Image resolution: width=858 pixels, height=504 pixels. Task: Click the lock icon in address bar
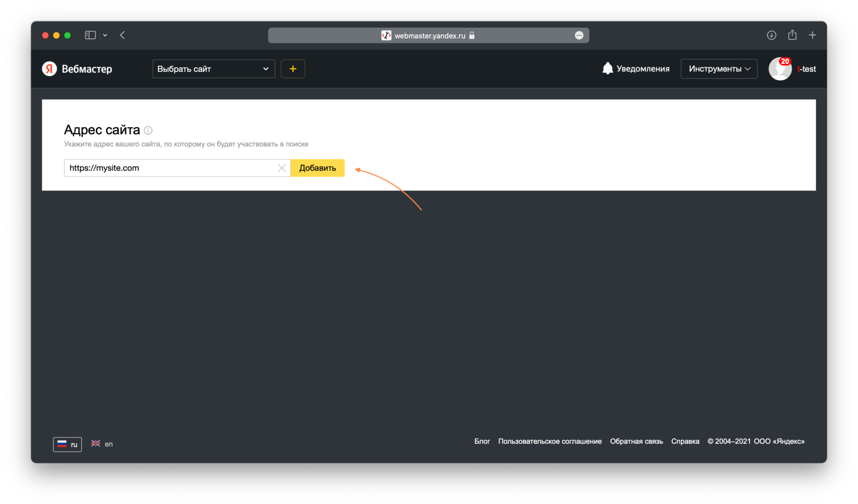pos(472,35)
